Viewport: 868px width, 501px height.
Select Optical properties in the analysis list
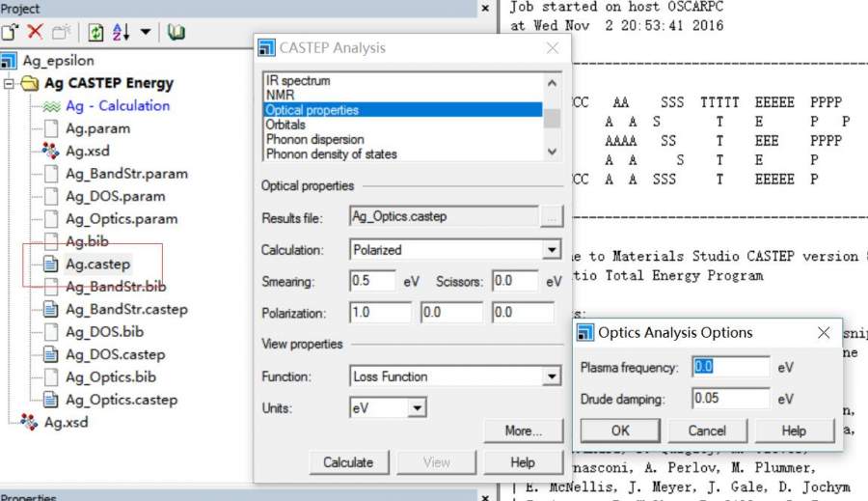(x=402, y=110)
